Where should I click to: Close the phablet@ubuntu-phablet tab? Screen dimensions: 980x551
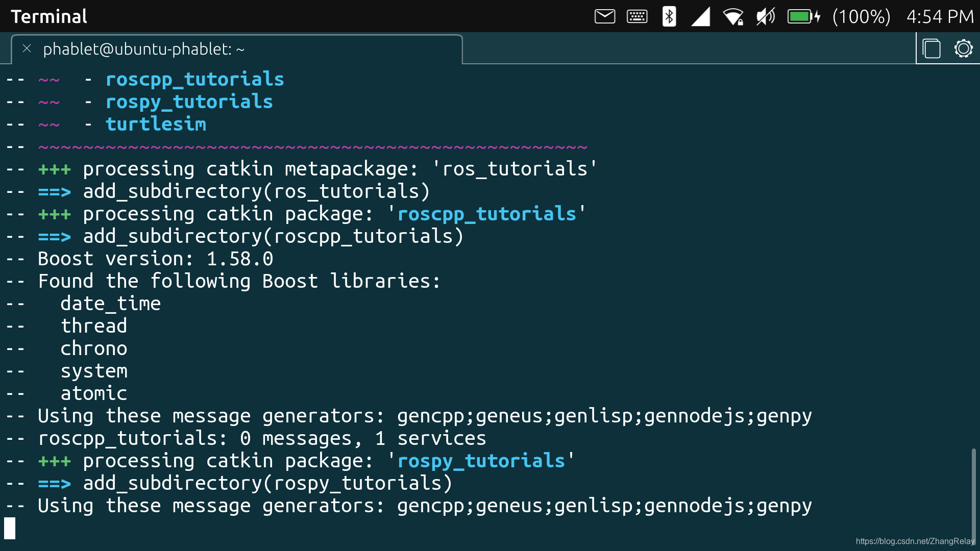click(x=27, y=48)
